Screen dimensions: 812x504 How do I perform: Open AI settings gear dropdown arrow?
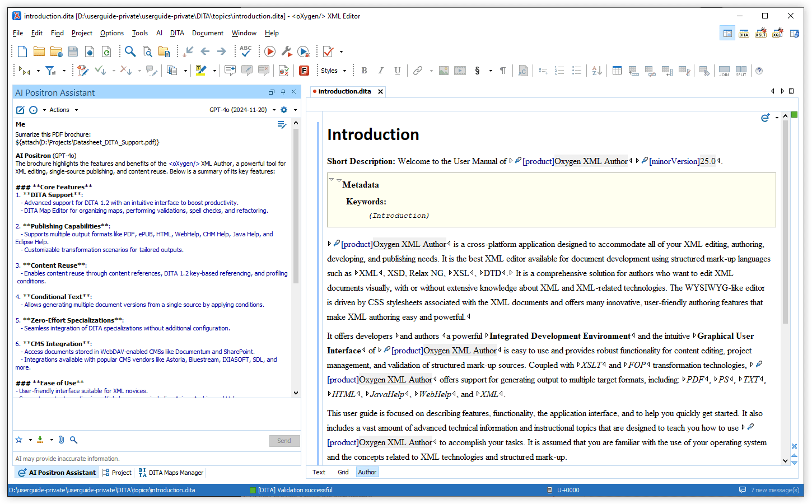point(295,110)
